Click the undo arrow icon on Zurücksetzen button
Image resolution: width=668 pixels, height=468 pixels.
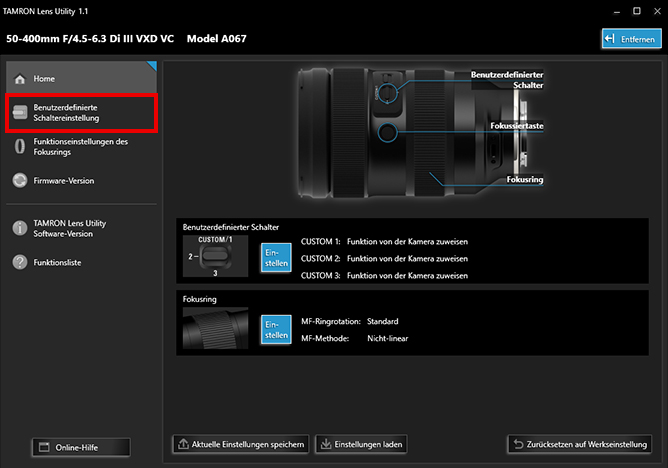tap(518, 444)
